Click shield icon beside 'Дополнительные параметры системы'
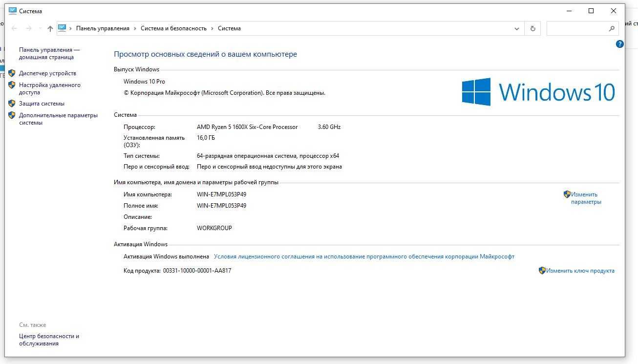 [x=12, y=115]
